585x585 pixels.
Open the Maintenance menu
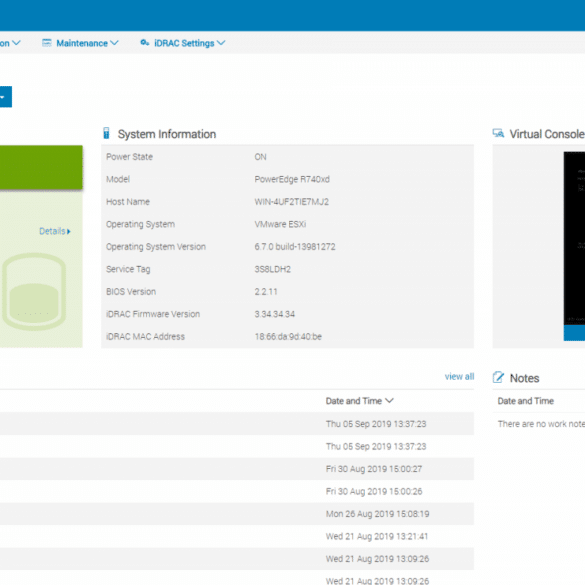pyautogui.click(x=80, y=43)
